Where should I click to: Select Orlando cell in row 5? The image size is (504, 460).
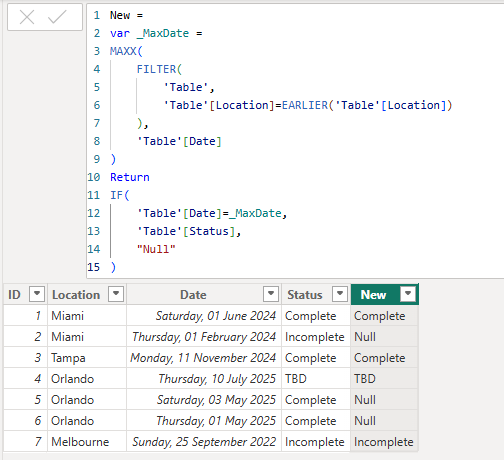pyautogui.click(x=87, y=400)
